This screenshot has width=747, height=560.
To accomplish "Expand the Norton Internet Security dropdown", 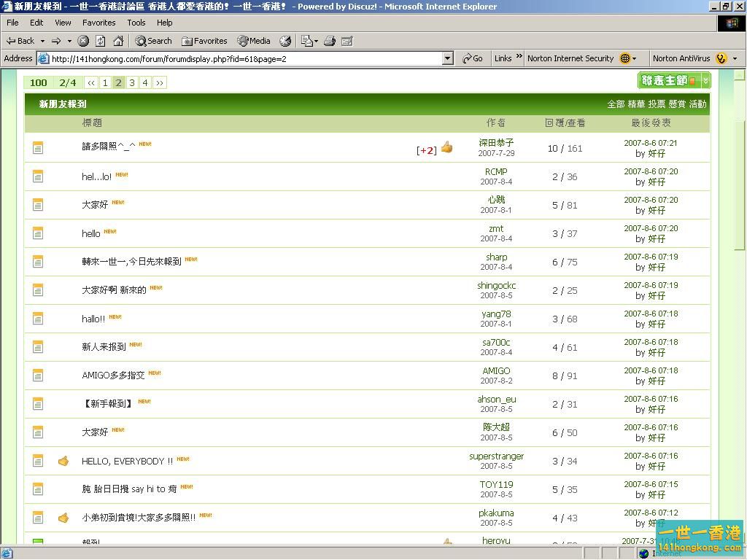I will pos(635,58).
